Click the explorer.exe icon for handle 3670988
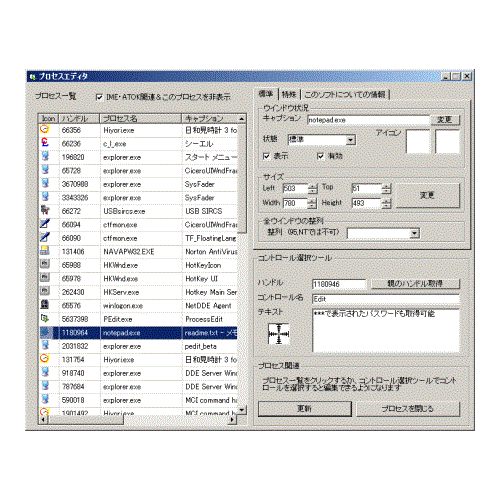The height and width of the screenshot is (500, 500). [x=45, y=183]
